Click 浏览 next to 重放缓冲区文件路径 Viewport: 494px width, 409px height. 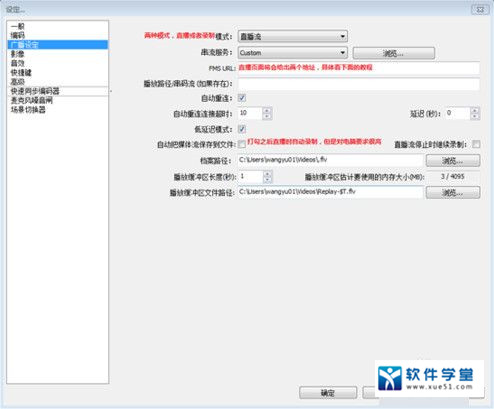[453, 192]
